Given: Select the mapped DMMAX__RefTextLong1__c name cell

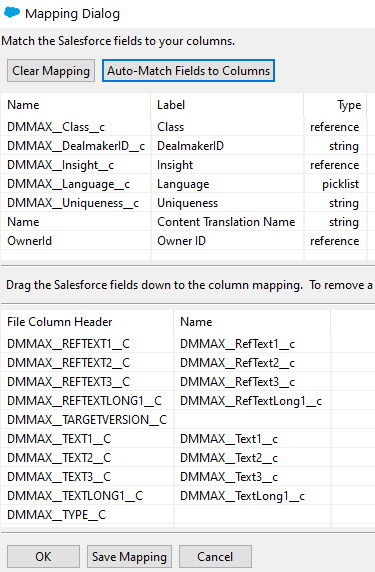Looking at the screenshot, I should (x=252, y=401).
